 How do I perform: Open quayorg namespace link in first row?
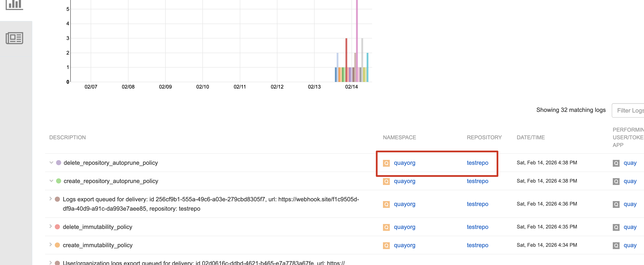pyautogui.click(x=404, y=163)
